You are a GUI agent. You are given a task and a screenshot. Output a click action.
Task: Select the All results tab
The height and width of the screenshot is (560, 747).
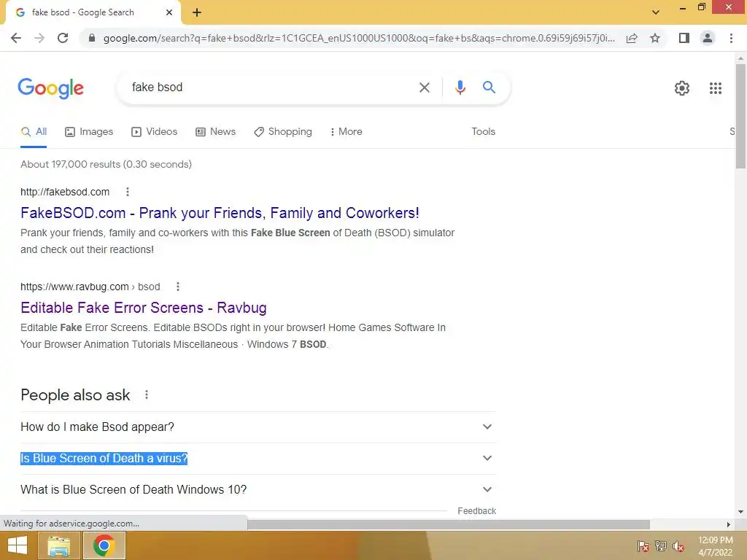click(34, 132)
